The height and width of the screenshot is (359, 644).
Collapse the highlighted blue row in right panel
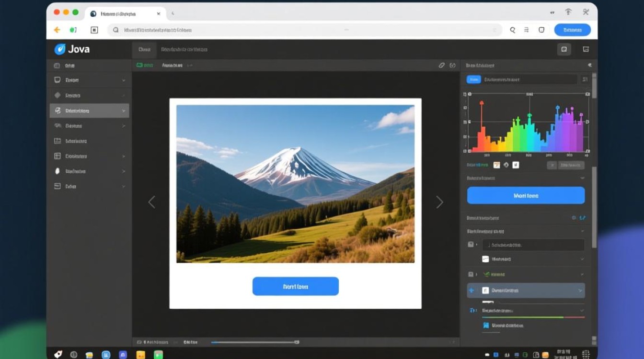(581, 290)
